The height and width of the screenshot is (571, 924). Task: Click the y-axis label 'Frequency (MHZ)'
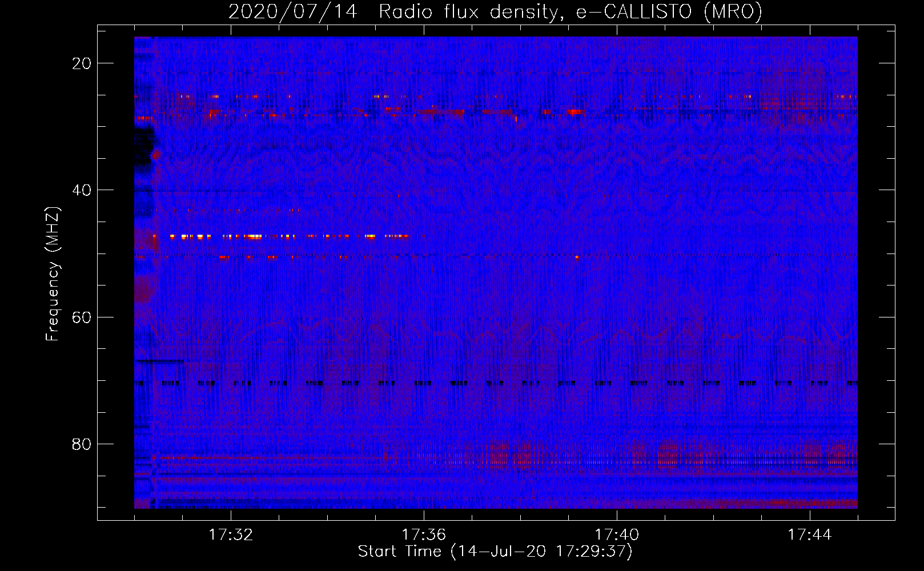pyautogui.click(x=53, y=274)
